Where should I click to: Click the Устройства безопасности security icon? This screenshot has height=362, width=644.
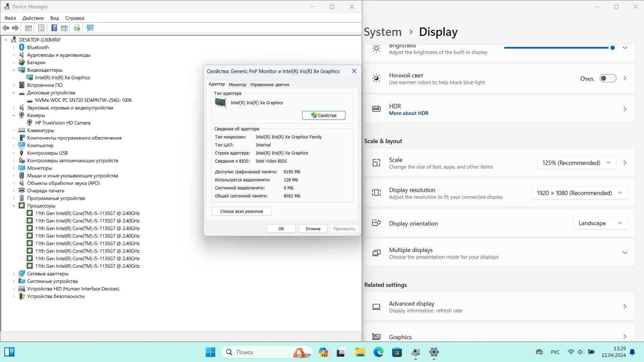[x=22, y=296]
